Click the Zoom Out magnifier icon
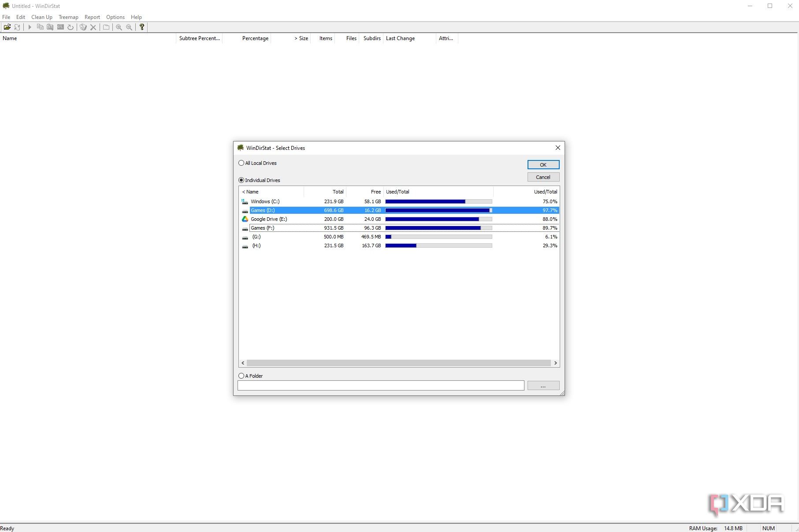This screenshot has width=799, height=532. click(129, 27)
